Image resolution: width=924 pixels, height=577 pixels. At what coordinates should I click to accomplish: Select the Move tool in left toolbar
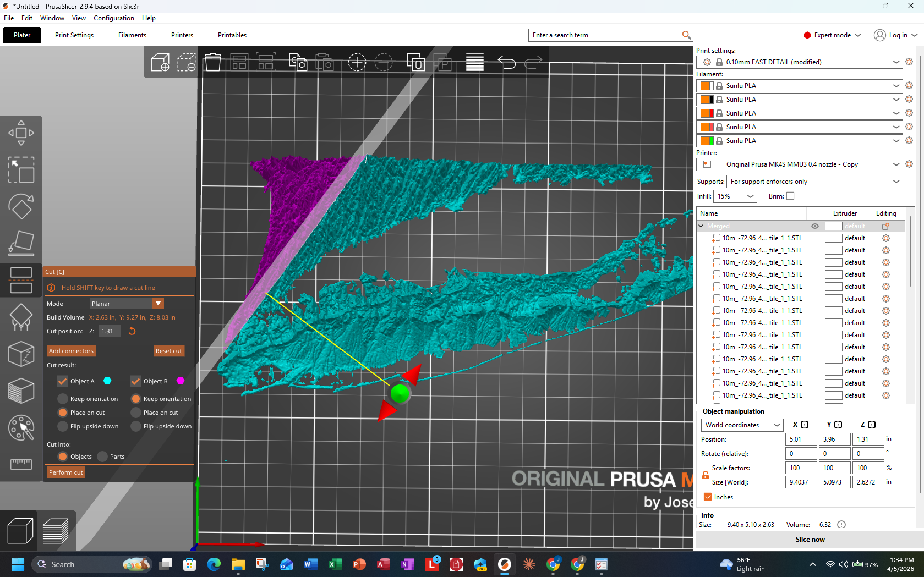21,133
